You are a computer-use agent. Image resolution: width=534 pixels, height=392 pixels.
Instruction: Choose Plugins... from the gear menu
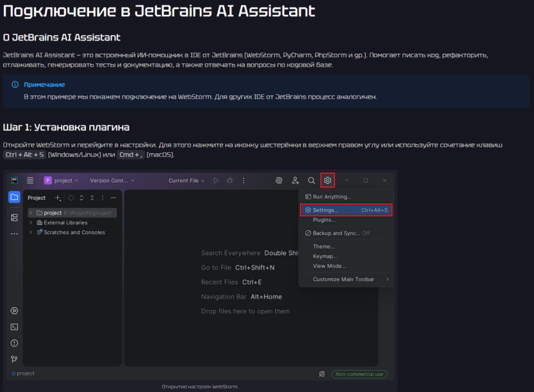(324, 220)
